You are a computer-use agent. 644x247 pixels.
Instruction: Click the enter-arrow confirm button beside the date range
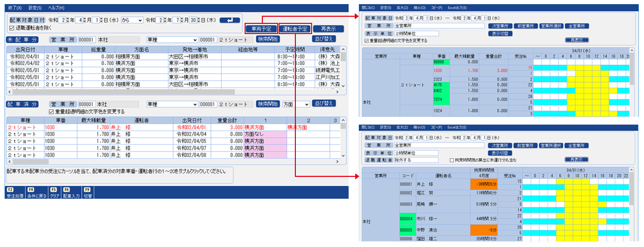[229, 20]
